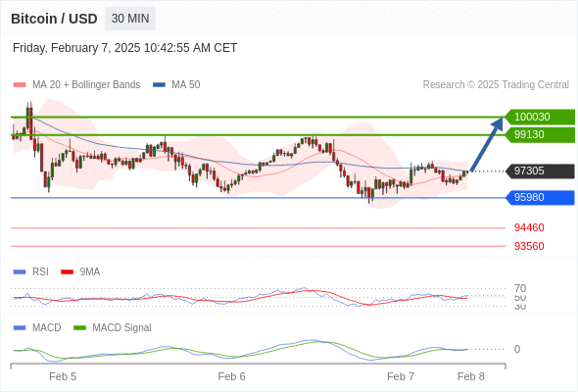Click the 93560 red support label

pyautogui.click(x=529, y=246)
